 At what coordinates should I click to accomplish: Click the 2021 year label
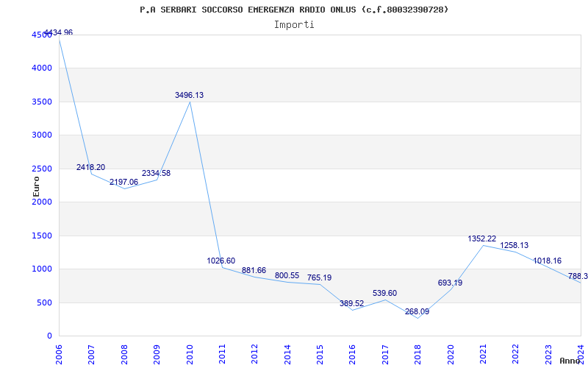483,354
